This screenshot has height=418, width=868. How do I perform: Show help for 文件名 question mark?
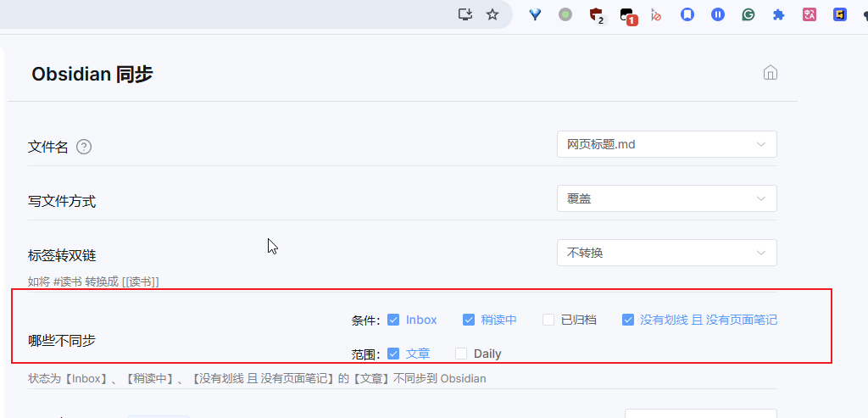coord(84,147)
